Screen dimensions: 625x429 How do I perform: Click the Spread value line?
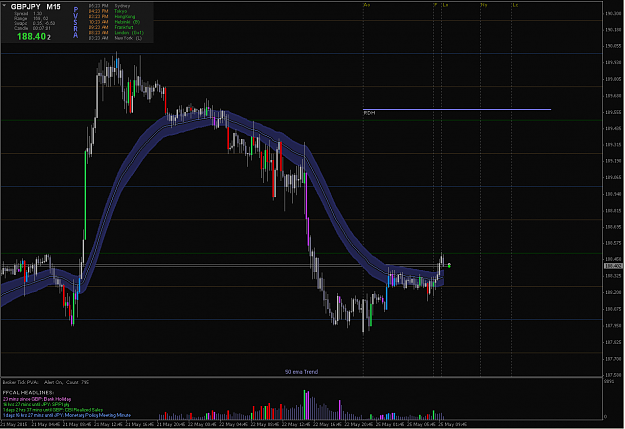28,14
